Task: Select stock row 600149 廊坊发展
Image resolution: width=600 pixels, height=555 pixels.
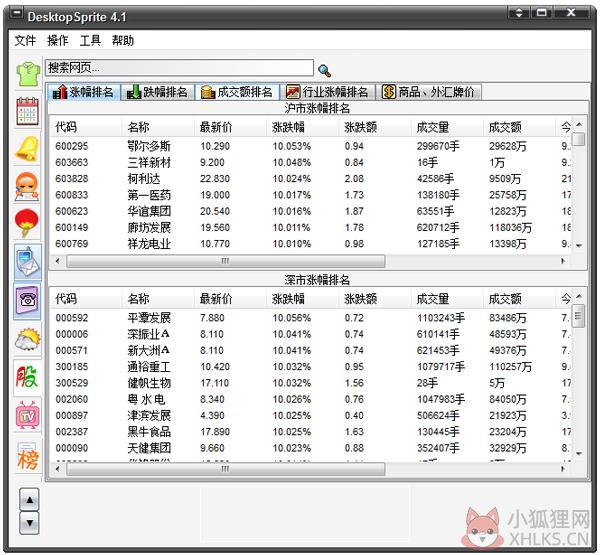Action: [x=310, y=228]
